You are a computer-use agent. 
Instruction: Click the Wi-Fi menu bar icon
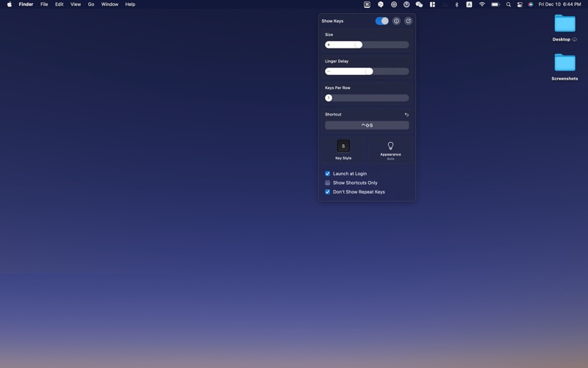tap(482, 4)
